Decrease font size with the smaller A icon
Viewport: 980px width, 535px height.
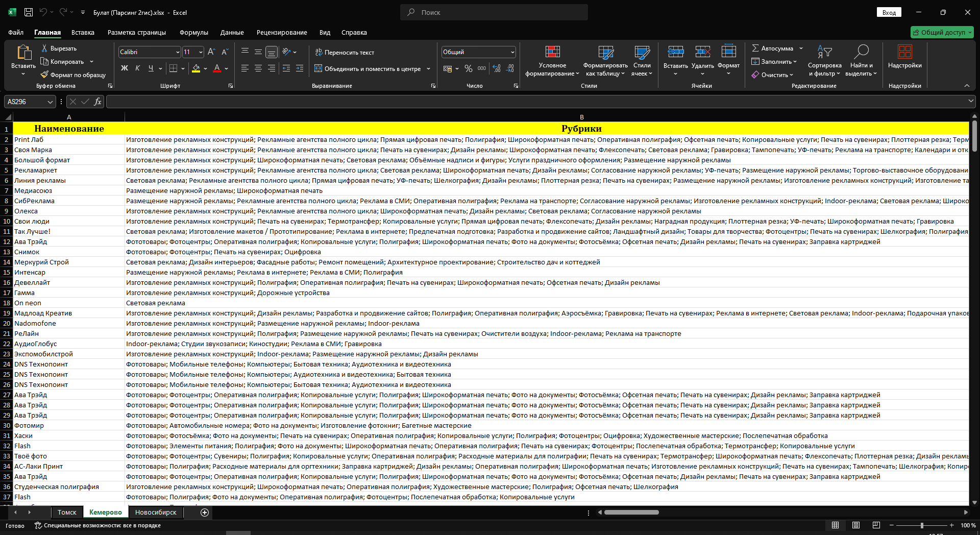pyautogui.click(x=225, y=52)
